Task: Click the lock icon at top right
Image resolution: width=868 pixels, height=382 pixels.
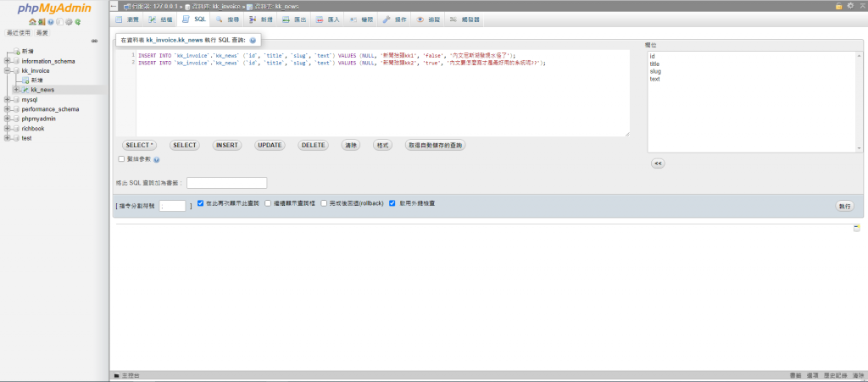Action: [839, 5]
